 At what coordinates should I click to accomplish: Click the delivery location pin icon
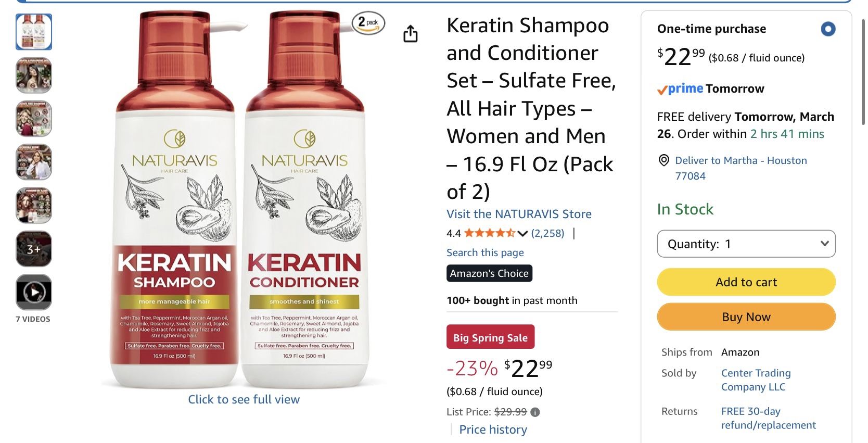tap(664, 160)
